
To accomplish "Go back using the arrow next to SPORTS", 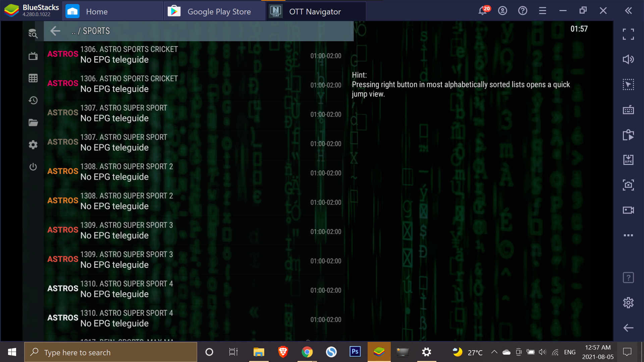I will [x=55, y=31].
